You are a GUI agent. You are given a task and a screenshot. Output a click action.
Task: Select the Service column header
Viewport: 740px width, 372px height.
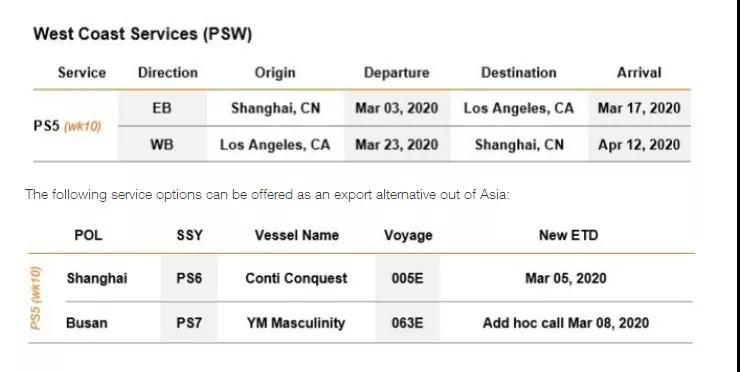(x=82, y=73)
